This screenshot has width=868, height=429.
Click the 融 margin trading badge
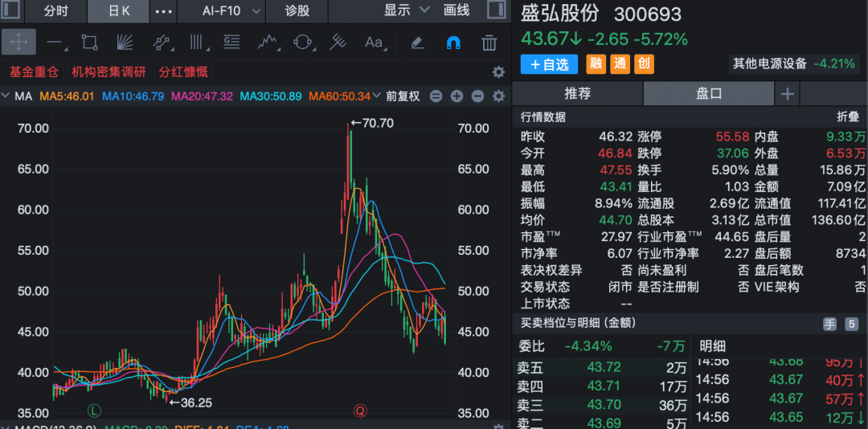click(596, 64)
